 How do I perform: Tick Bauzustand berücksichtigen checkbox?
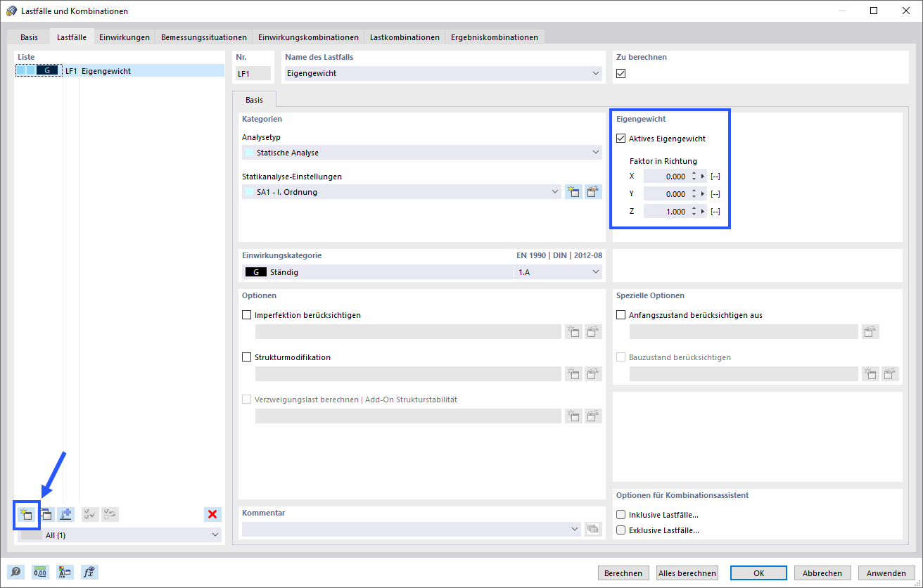click(x=620, y=357)
